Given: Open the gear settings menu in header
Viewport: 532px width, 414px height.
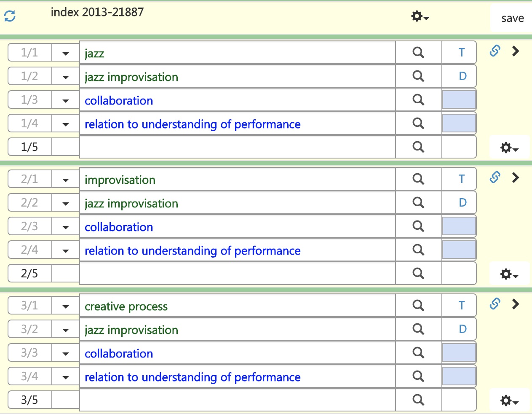Looking at the screenshot, I should tap(420, 17).
